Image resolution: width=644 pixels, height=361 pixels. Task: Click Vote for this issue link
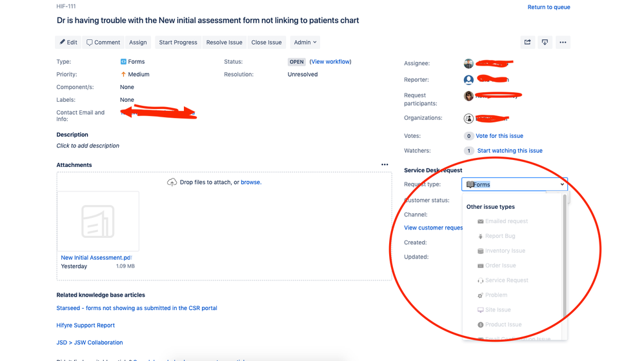(499, 136)
